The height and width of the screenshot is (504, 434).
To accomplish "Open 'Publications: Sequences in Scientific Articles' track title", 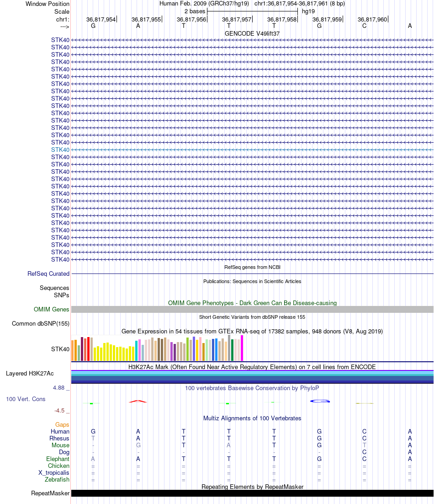I will (x=252, y=281).
